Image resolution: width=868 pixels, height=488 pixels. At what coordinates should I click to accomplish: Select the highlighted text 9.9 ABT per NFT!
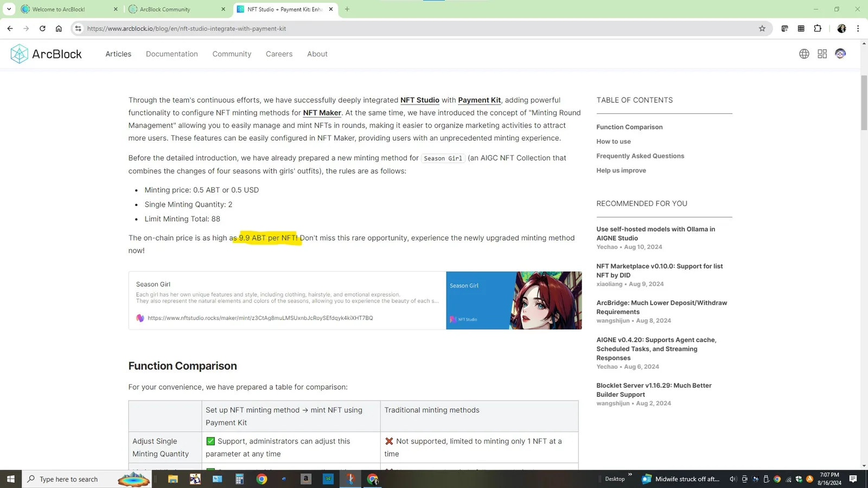[x=268, y=238]
